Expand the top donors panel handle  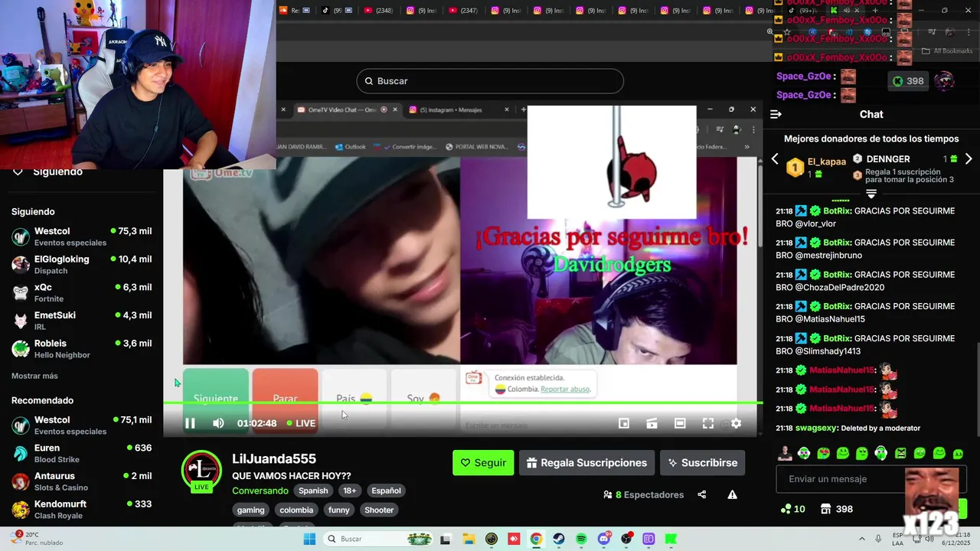(x=871, y=194)
